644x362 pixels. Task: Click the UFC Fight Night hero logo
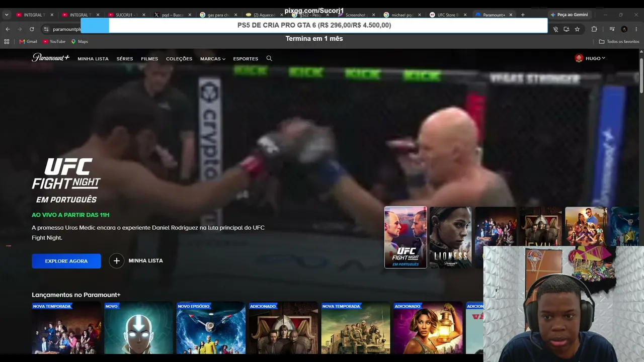(x=66, y=181)
